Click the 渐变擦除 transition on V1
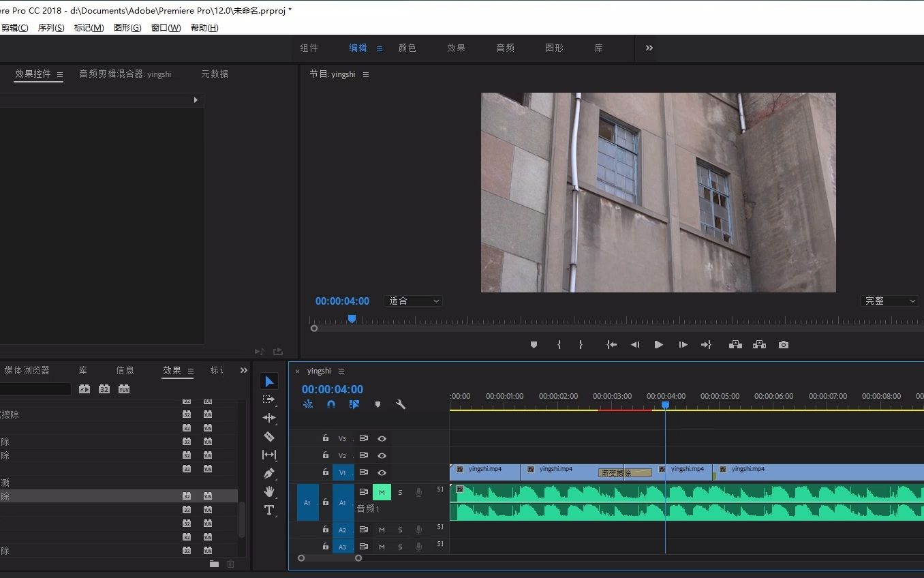This screenshot has height=578, width=924. [x=625, y=472]
